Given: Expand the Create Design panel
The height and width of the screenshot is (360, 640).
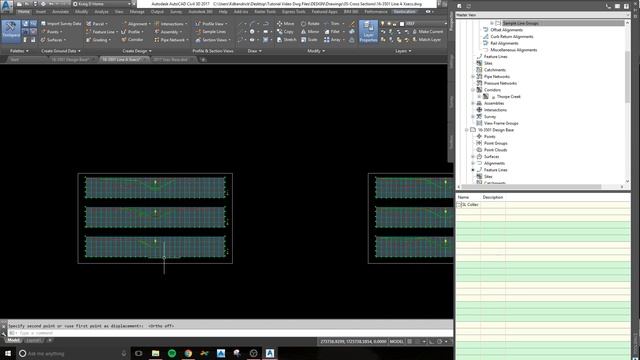Looking at the screenshot, I should click(x=137, y=51).
